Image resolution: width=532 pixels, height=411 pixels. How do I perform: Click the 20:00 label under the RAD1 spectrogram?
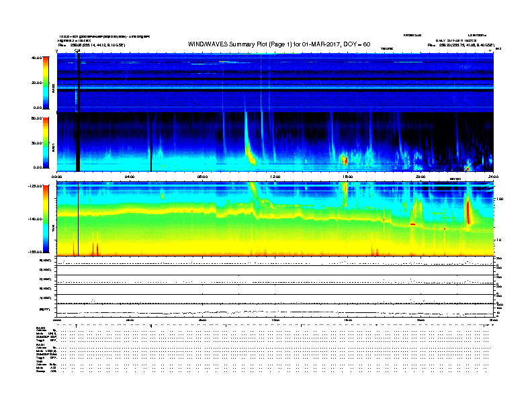420,177
